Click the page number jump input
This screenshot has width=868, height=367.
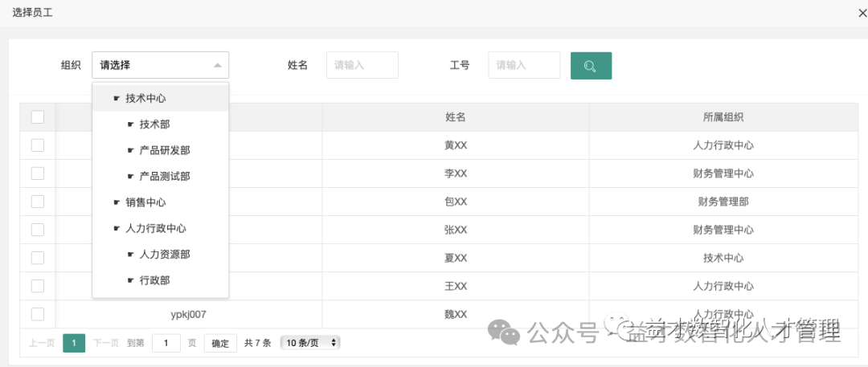[166, 343]
